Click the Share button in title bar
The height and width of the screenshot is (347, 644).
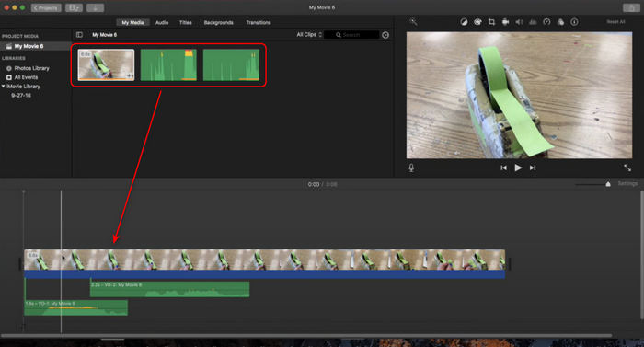click(631, 7)
